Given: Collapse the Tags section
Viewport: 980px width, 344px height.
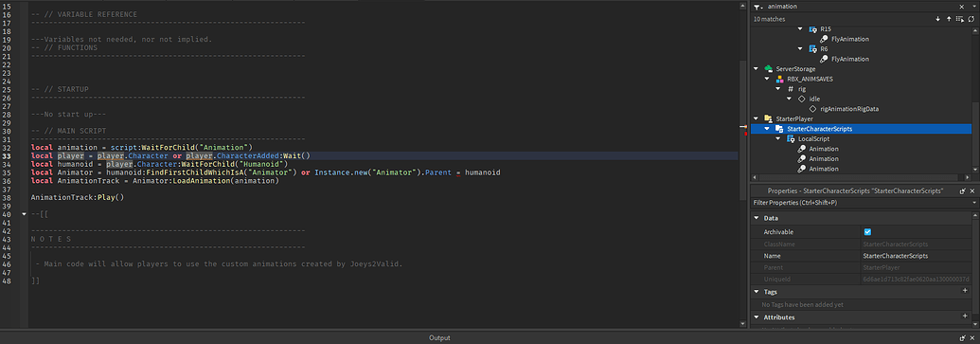Looking at the screenshot, I should (x=757, y=292).
